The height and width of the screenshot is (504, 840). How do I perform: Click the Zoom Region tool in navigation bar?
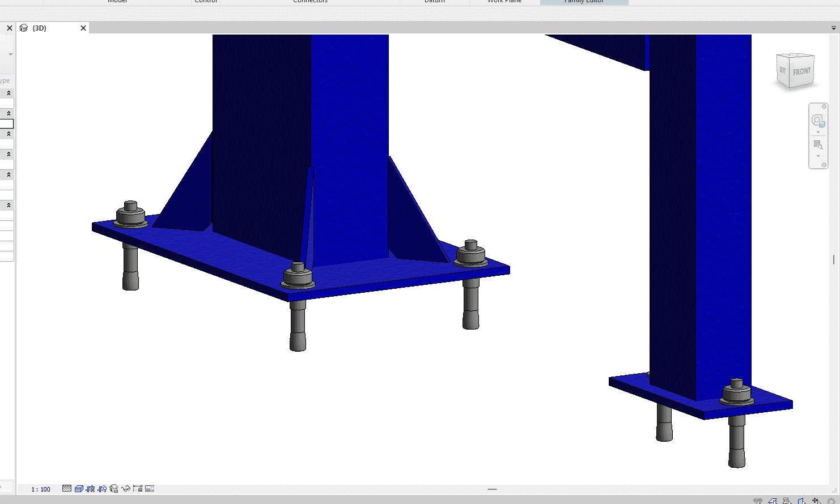pos(817,144)
